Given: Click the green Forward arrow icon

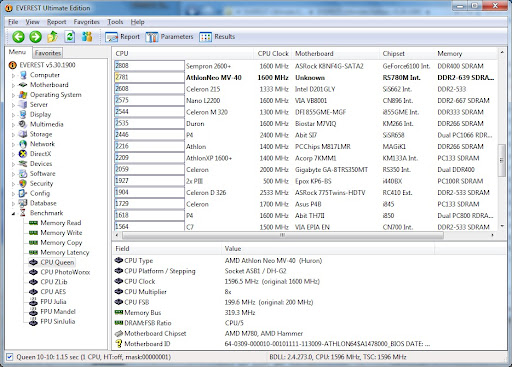Looking at the screenshot, I should pyautogui.click(x=35, y=37).
